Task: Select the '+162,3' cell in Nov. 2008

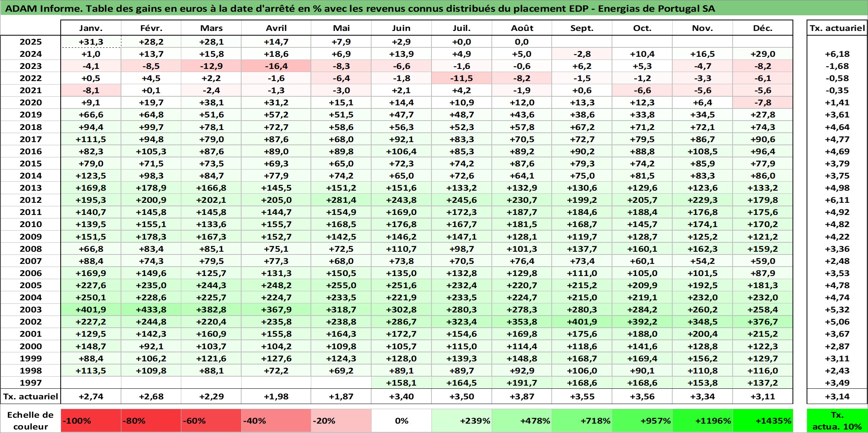Action: tap(702, 249)
